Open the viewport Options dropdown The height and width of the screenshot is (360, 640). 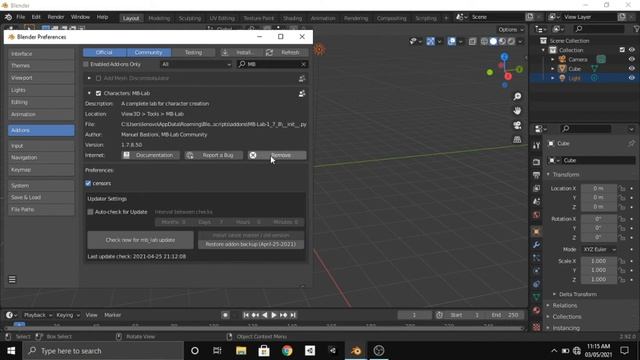coord(511,29)
